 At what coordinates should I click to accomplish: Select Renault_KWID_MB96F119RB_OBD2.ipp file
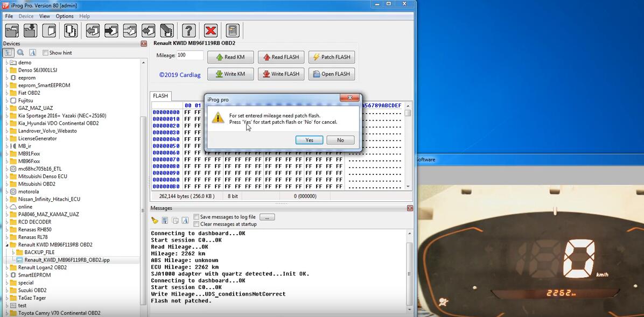pos(67,260)
